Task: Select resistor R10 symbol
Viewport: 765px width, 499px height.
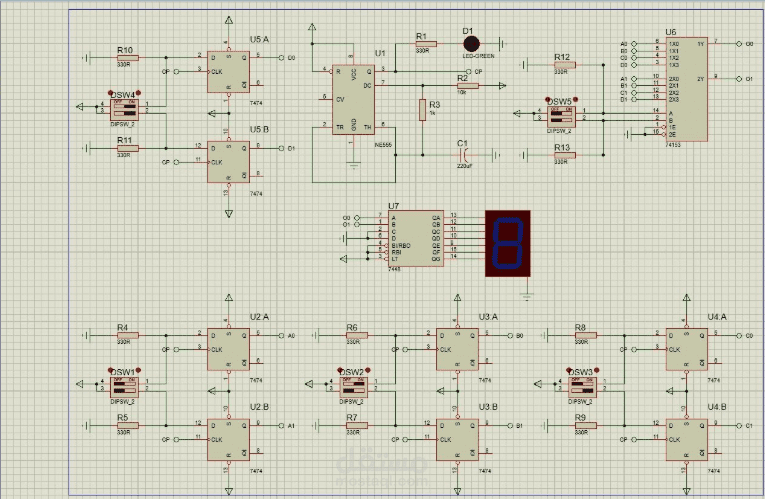Action: click(128, 58)
